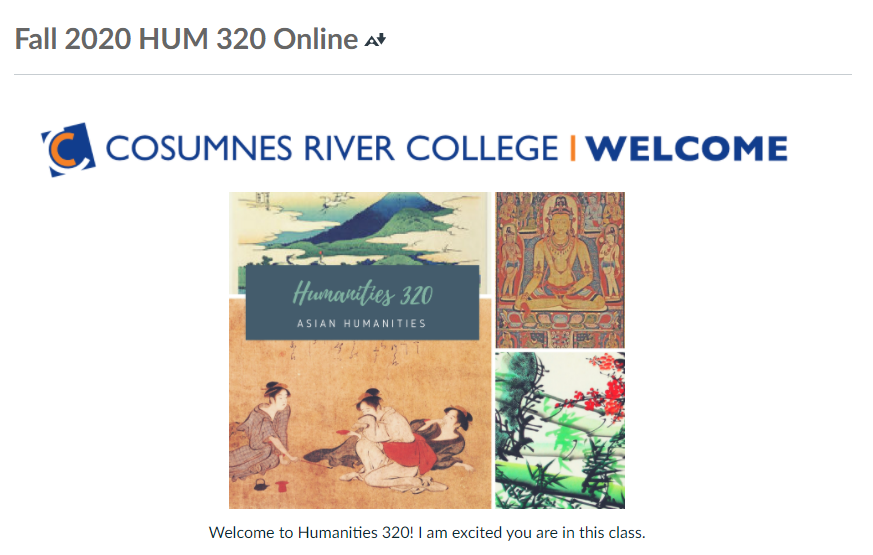Click the Welcome to Humanities 320 sentence

click(427, 533)
